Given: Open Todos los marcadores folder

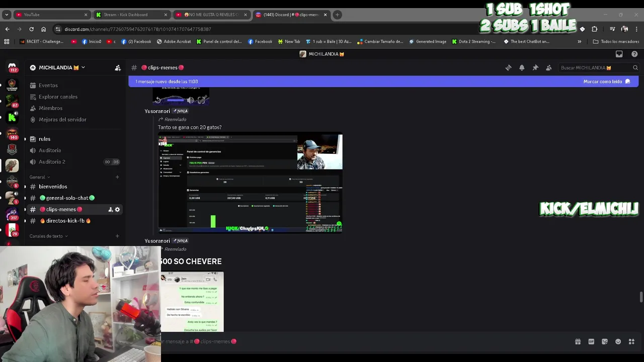Looking at the screenshot, I should [x=616, y=42].
